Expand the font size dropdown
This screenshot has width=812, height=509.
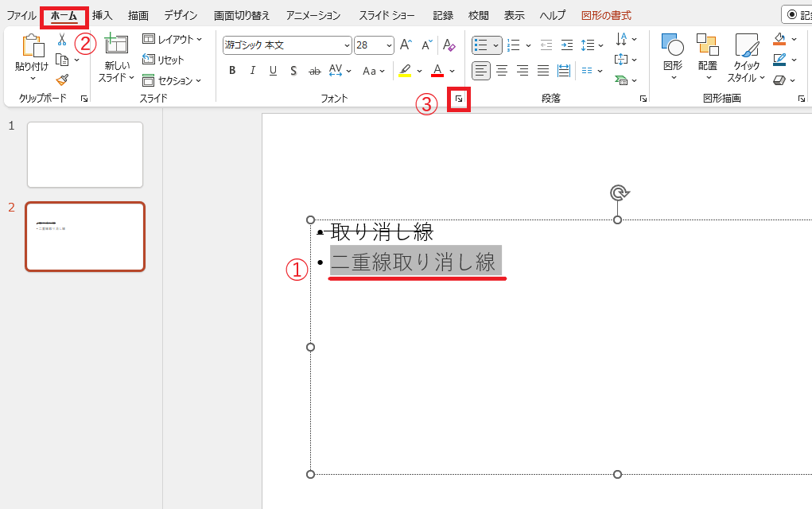[x=388, y=45]
